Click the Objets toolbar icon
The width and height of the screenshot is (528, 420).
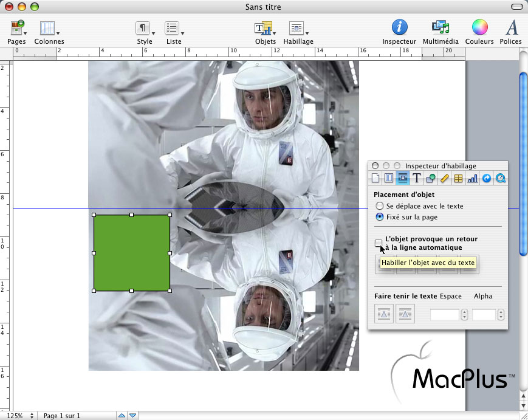[x=263, y=29]
